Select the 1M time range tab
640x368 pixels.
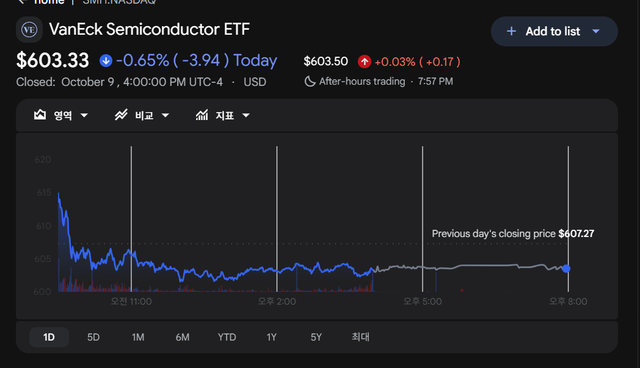pos(138,337)
